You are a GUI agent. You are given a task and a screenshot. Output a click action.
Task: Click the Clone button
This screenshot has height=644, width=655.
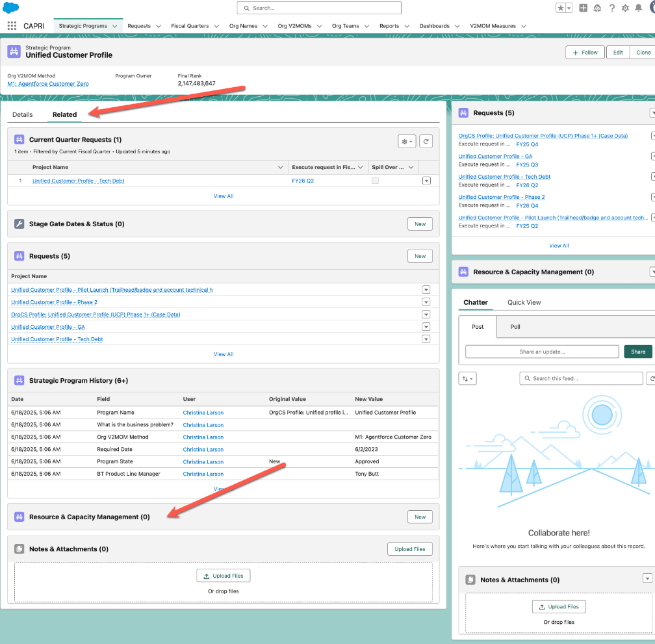click(643, 53)
